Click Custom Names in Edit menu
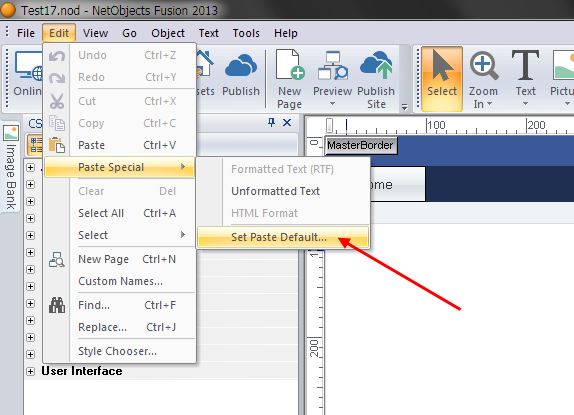The height and width of the screenshot is (415, 574). pyautogui.click(x=119, y=281)
